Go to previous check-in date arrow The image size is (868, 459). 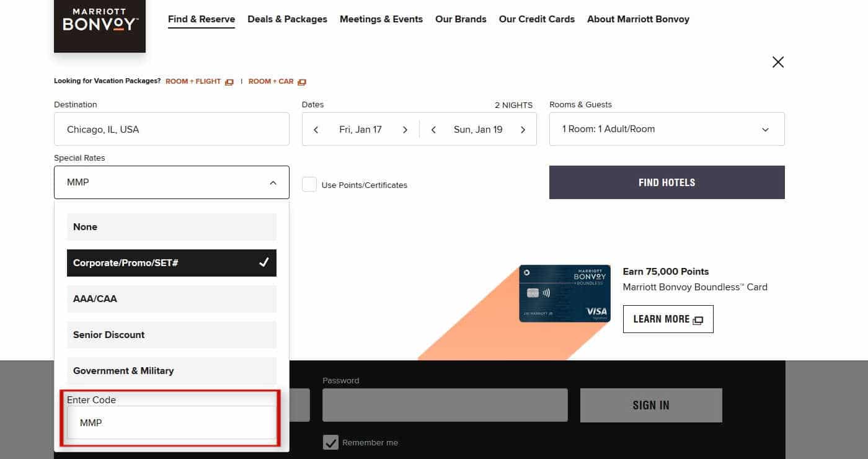[316, 130]
